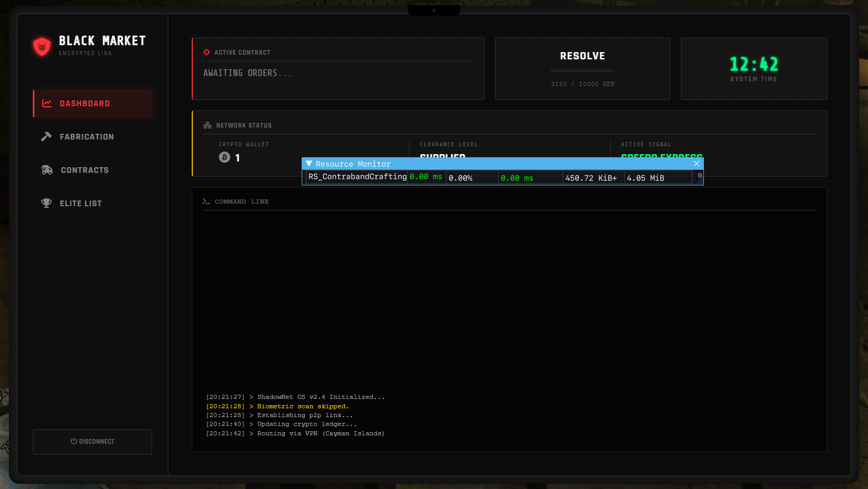Click the Command Line prompt icon
The width and height of the screenshot is (868, 489).
coord(206,202)
